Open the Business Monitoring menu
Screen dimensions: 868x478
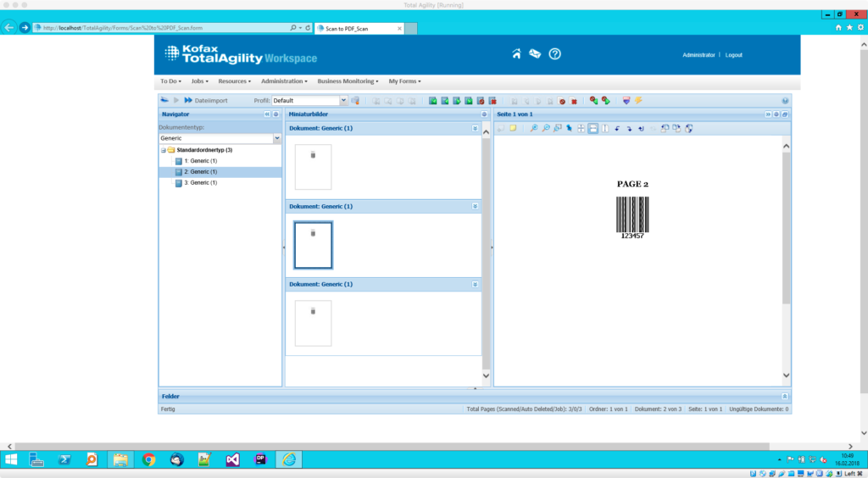pyautogui.click(x=348, y=81)
